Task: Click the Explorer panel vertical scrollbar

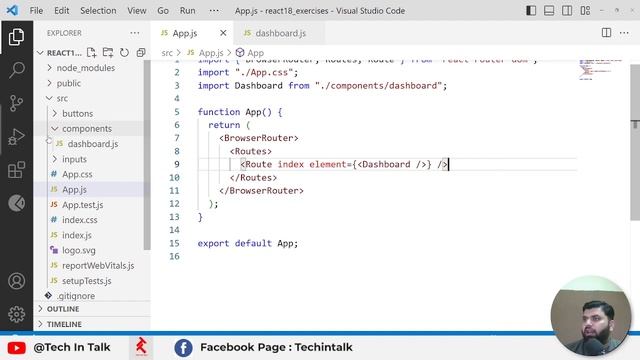Action: (x=147, y=155)
